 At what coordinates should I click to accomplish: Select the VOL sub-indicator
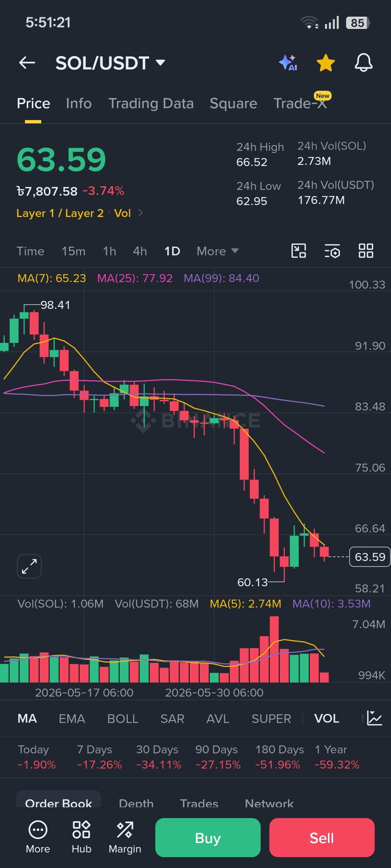coord(327,719)
